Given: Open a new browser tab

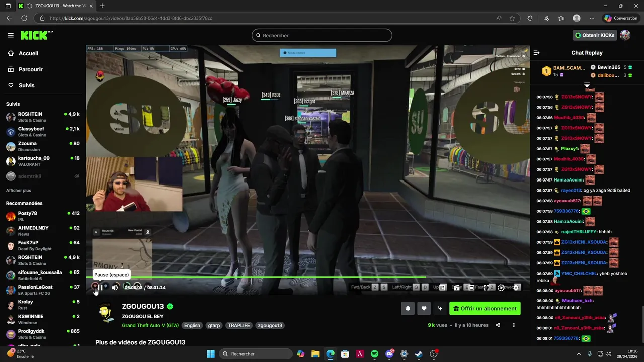Looking at the screenshot, I should (x=102, y=6).
